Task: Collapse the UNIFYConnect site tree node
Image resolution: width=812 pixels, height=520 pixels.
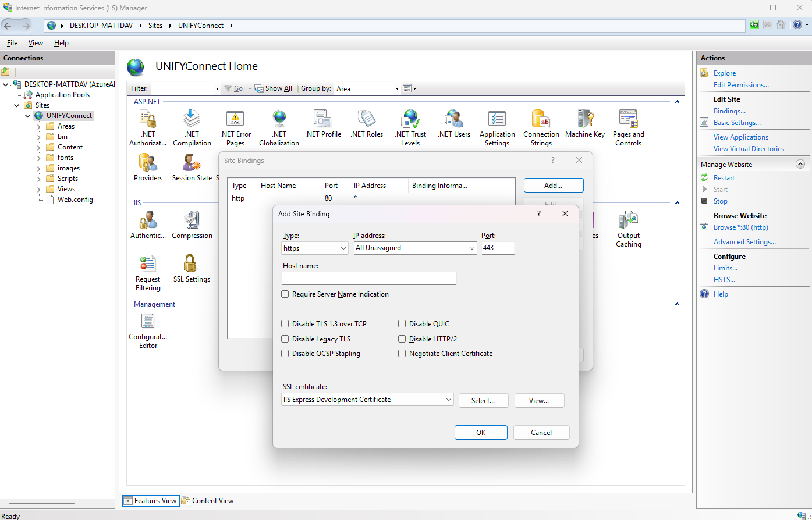Action: pyautogui.click(x=28, y=116)
